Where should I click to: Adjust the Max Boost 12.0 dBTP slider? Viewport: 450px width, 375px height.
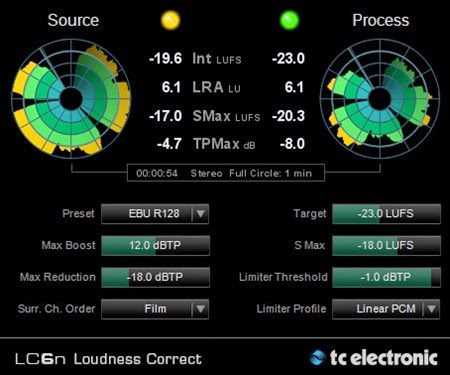click(155, 245)
